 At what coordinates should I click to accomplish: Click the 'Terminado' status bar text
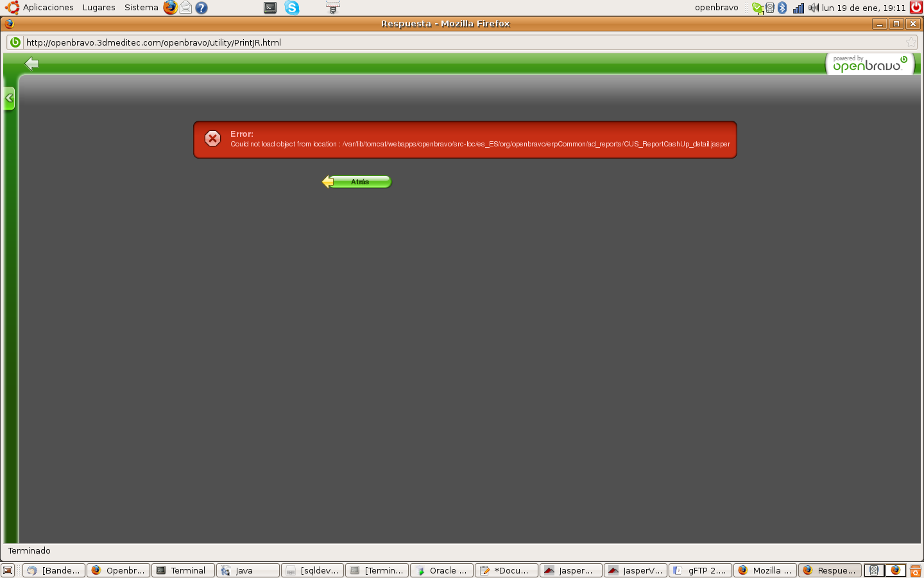click(29, 551)
